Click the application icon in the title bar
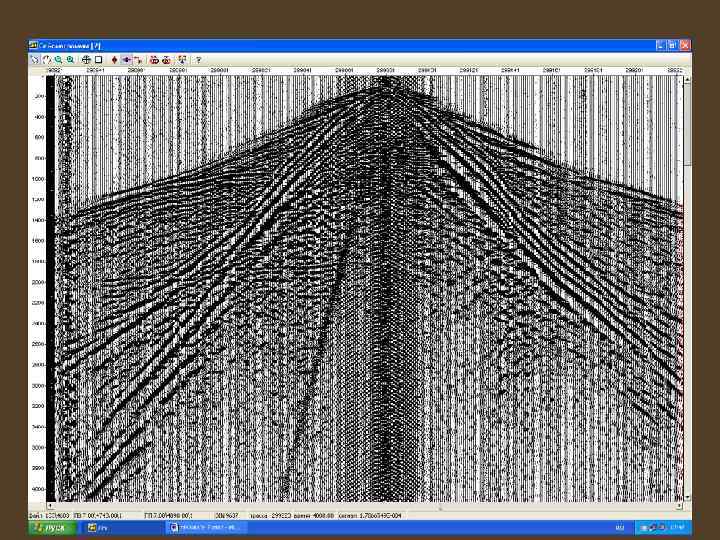This screenshot has height=540, width=720. (33, 45)
